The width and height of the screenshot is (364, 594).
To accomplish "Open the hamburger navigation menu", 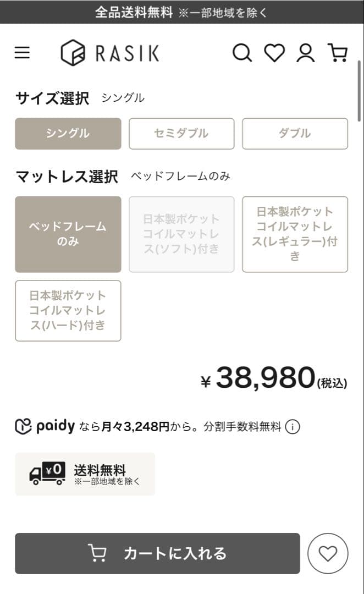I will tap(23, 53).
